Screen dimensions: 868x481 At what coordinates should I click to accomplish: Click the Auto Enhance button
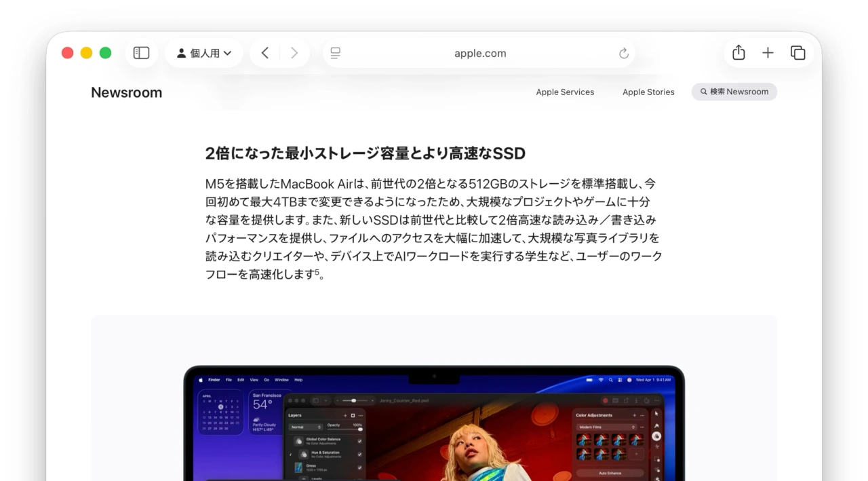pyautogui.click(x=610, y=474)
